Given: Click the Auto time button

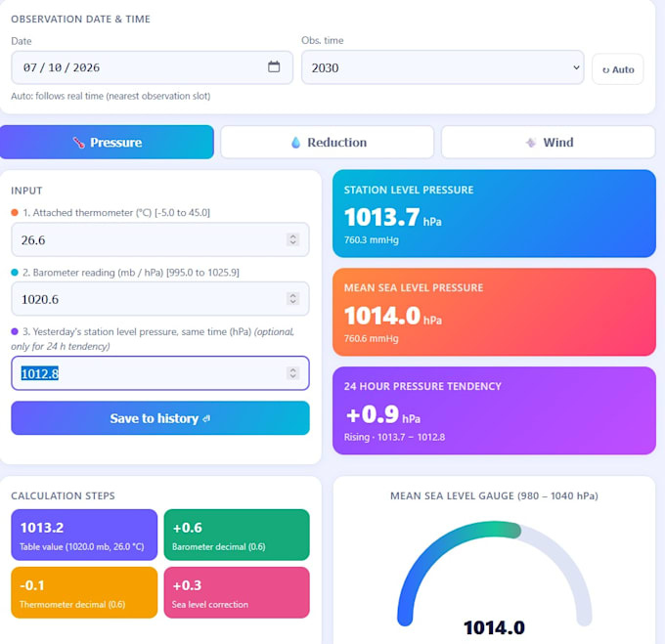Looking at the screenshot, I should point(618,69).
